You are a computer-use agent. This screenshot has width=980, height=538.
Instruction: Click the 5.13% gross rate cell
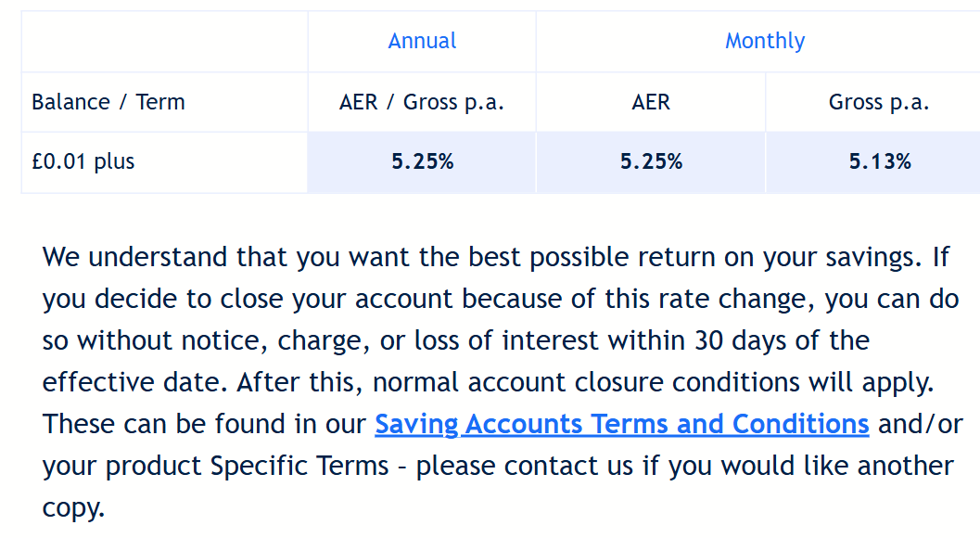click(x=879, y=162)
